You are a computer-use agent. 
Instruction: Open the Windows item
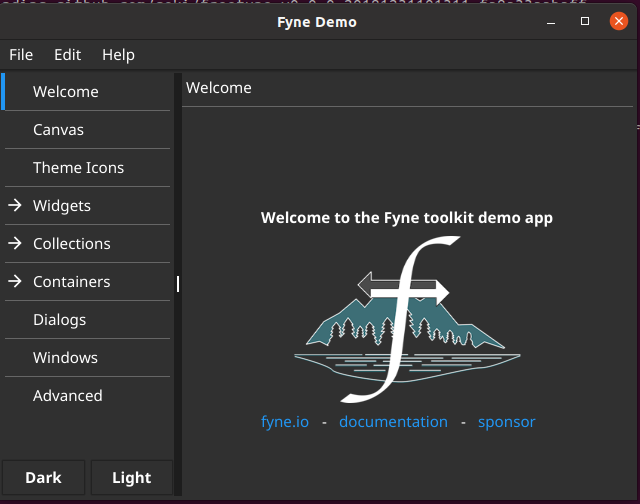[87, 358]
